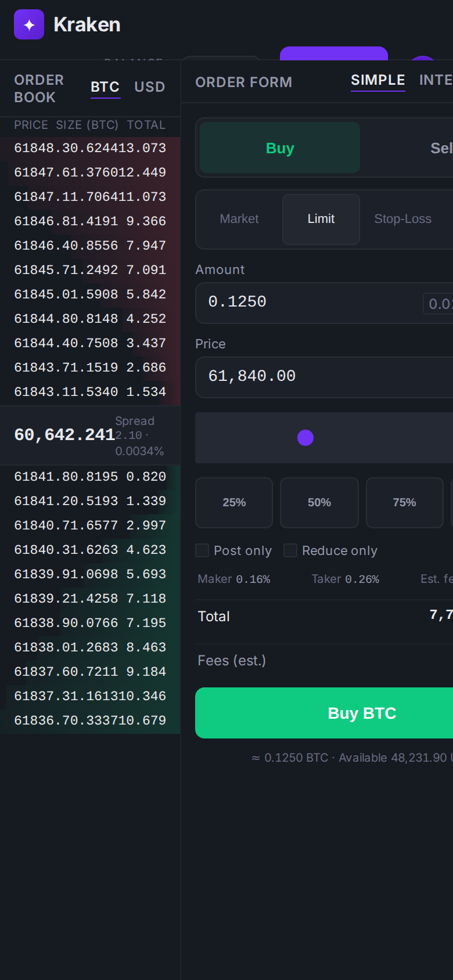Set amount to 25% of balance

[234, 503]
